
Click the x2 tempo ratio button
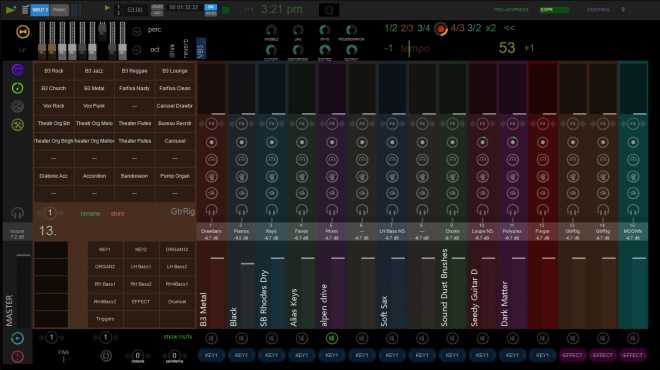[x=490, y=28]
